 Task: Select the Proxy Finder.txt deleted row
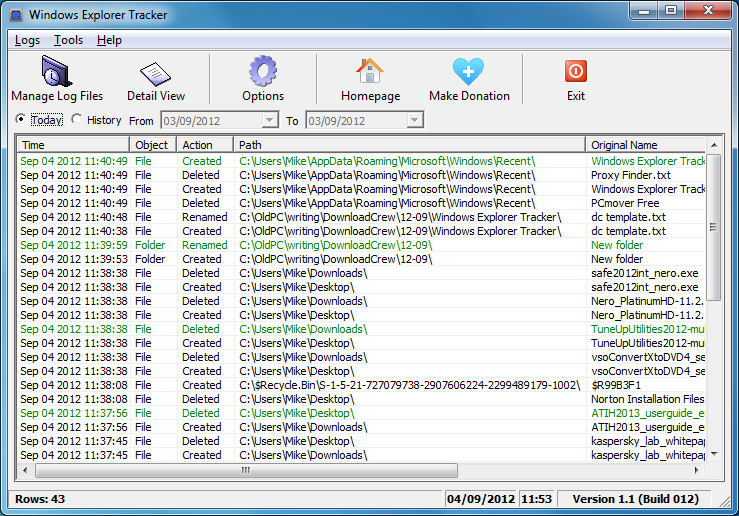[x=300, y=175]
